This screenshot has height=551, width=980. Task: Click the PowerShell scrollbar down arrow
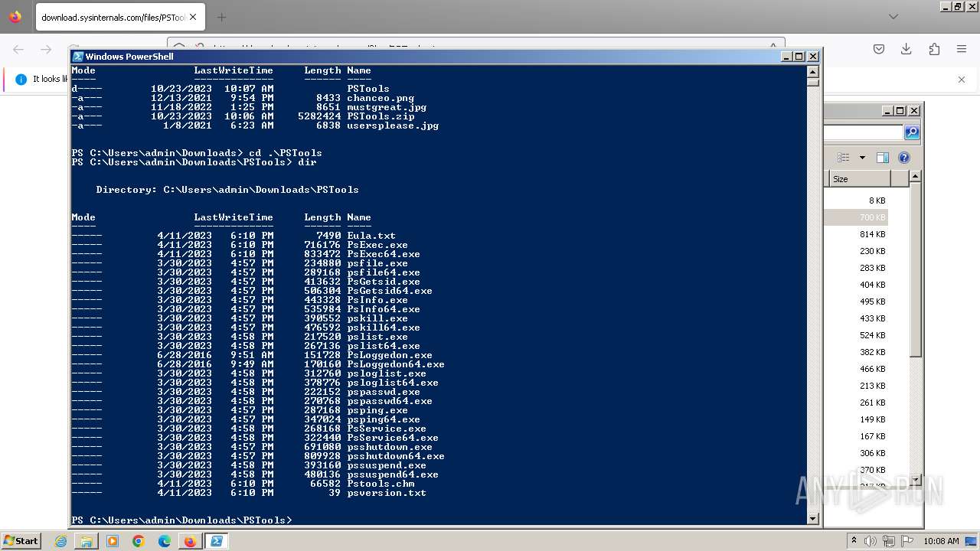point(813,519)
